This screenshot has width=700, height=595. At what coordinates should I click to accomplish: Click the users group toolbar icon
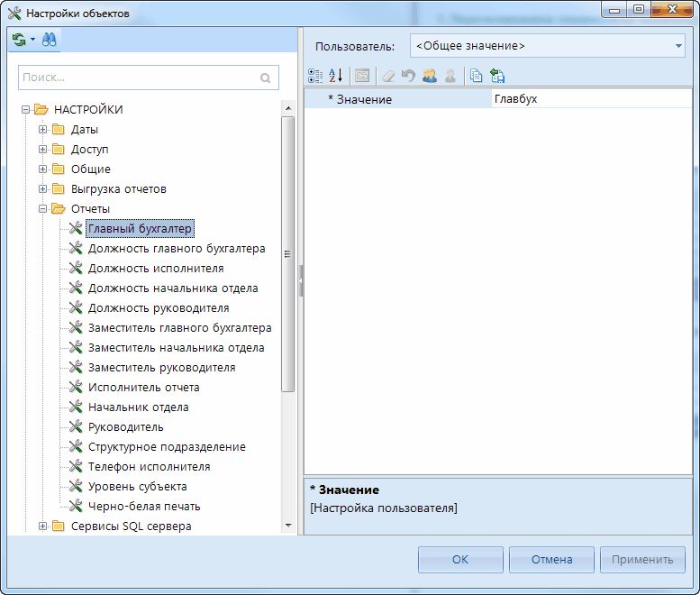(x=430, y=77)
